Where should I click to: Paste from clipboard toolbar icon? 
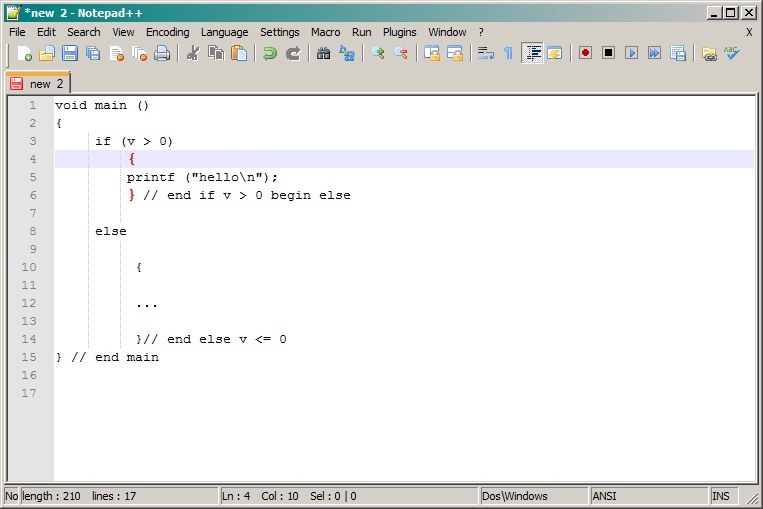click(239, 53)
